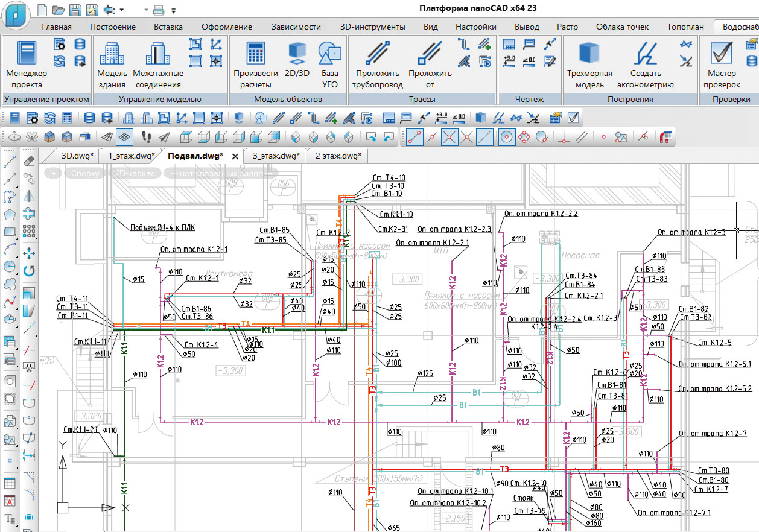Screen dimensions: 759x532
Task: Click Произвести расчеты button
Action: (x=256, y=64)
